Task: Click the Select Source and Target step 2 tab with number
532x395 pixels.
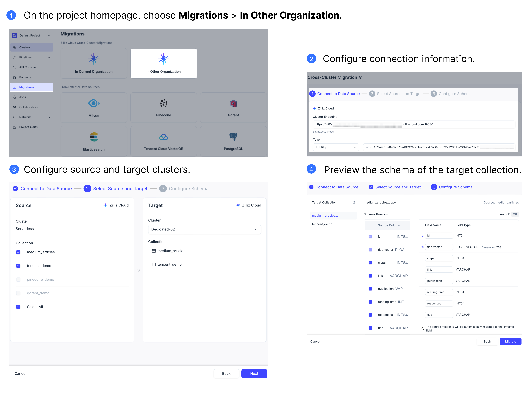Action: pos(115,189)
